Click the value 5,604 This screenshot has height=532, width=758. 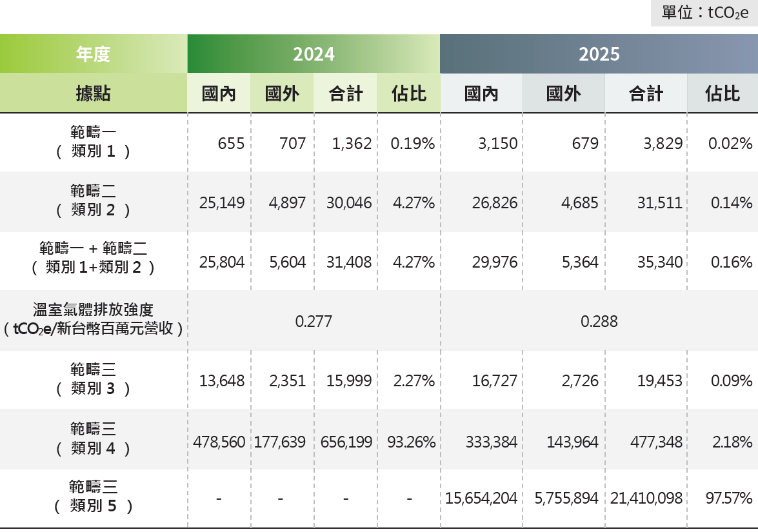click(x=288, y=262)
